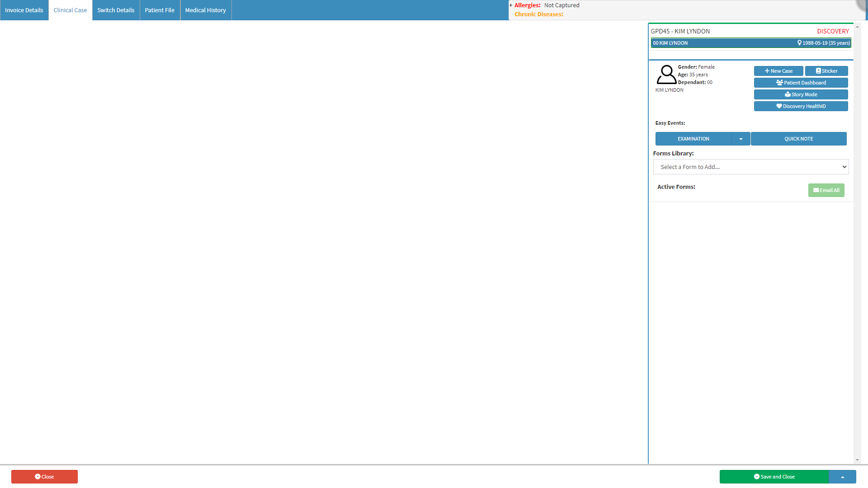Launch Story Mode
The width and height of the screenshot is (868, 488).
[801, 94]
